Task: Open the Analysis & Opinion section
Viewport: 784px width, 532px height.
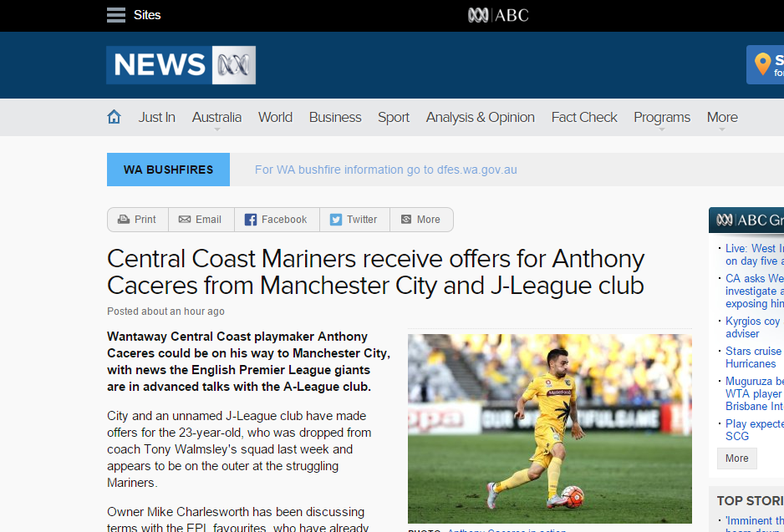Action: click(480, 118)
